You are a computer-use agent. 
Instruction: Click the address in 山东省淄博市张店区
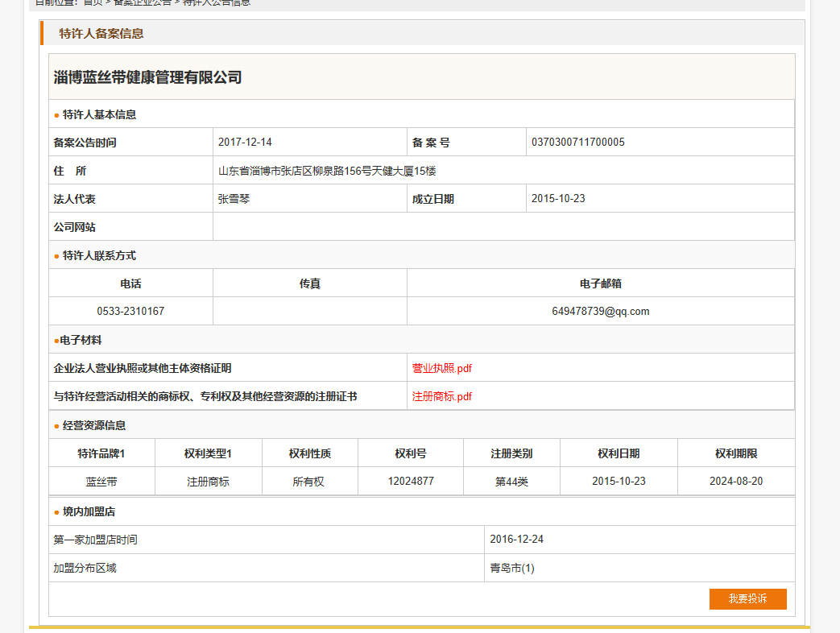click(327, 171)
